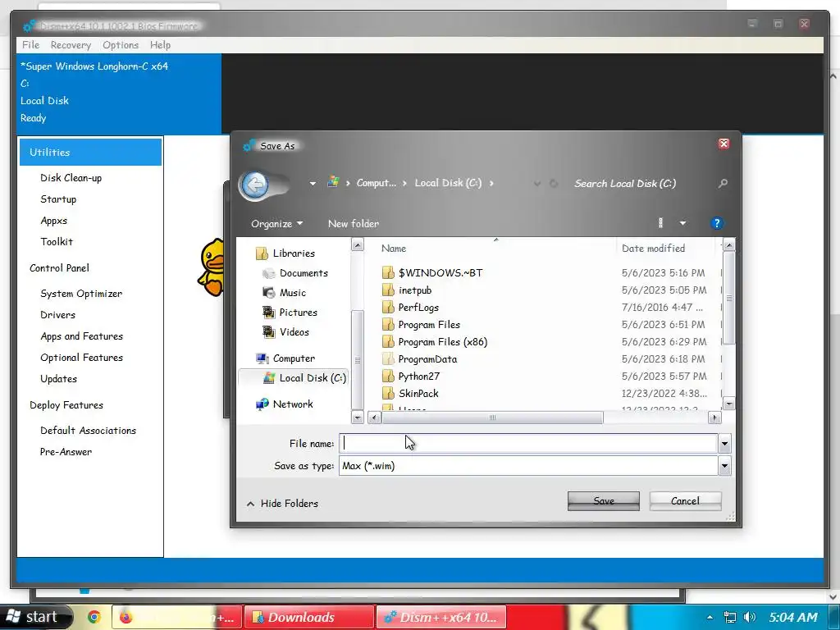Open the File menu in Dism++

click(x=30, y=45)
